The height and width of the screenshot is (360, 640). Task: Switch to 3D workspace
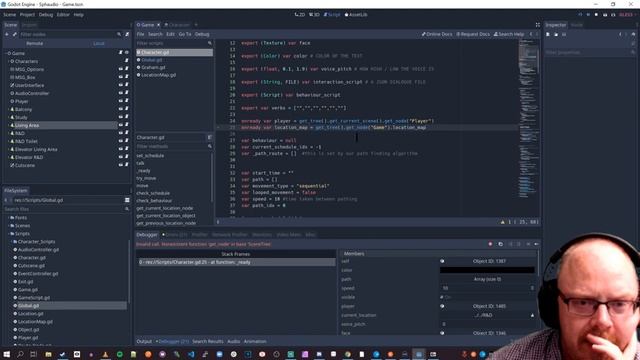click(x=314, y=15)
